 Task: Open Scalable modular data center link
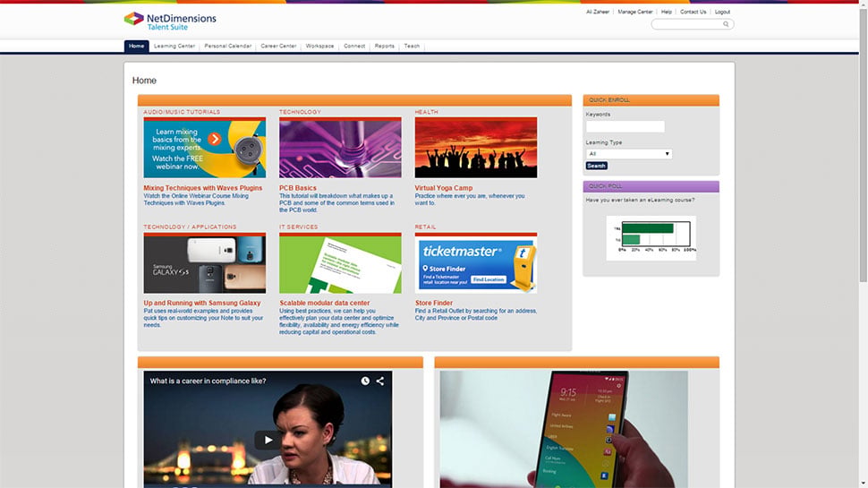click(x=325, y=303)
